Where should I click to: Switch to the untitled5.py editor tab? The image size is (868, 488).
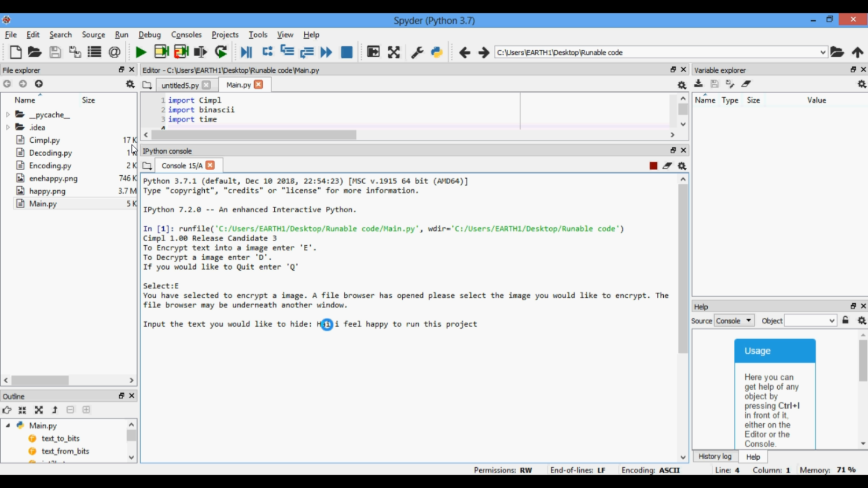click(179, 85)
